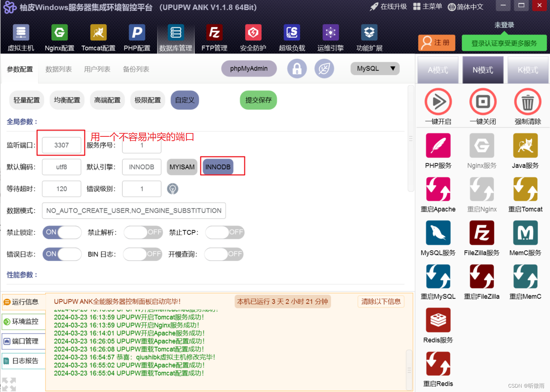
Task: Click the lock icon beside phpMyAdmin
Action: pos(297,68)
